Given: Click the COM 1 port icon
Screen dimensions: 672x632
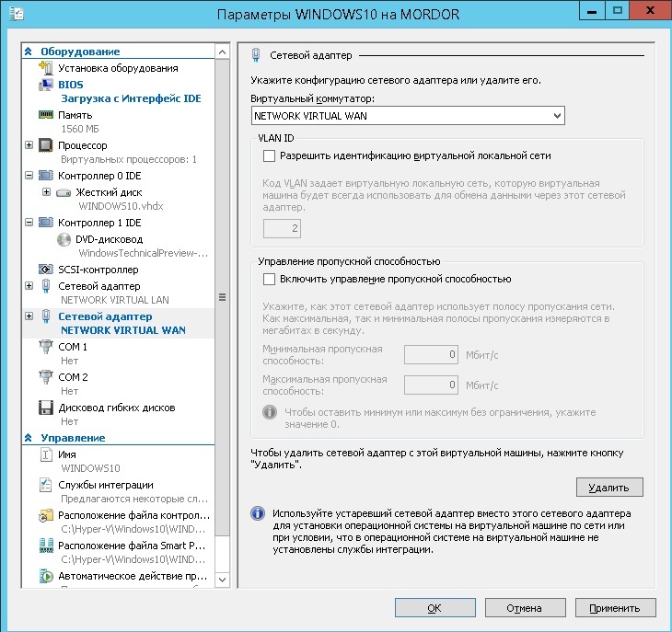Looking at the screenshot, I should coord(46,347).
